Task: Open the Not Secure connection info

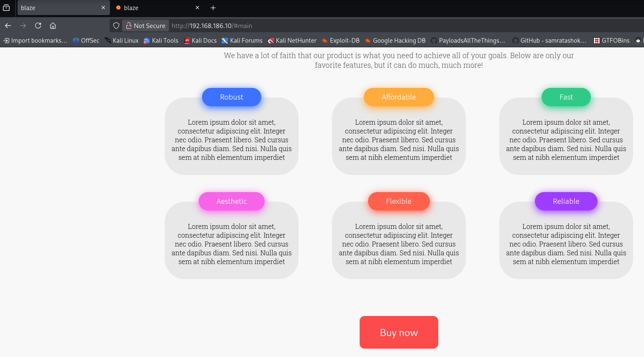Action: 145,26
